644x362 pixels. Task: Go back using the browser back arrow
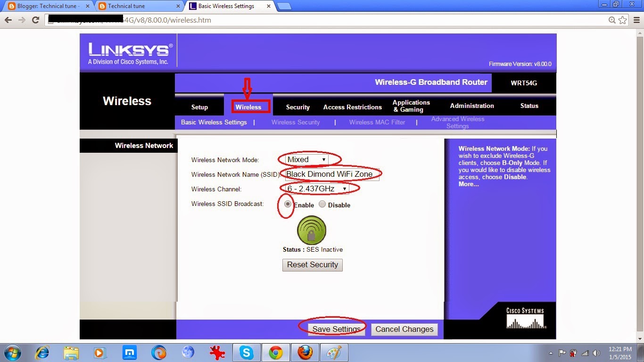(x=8, y=20)
